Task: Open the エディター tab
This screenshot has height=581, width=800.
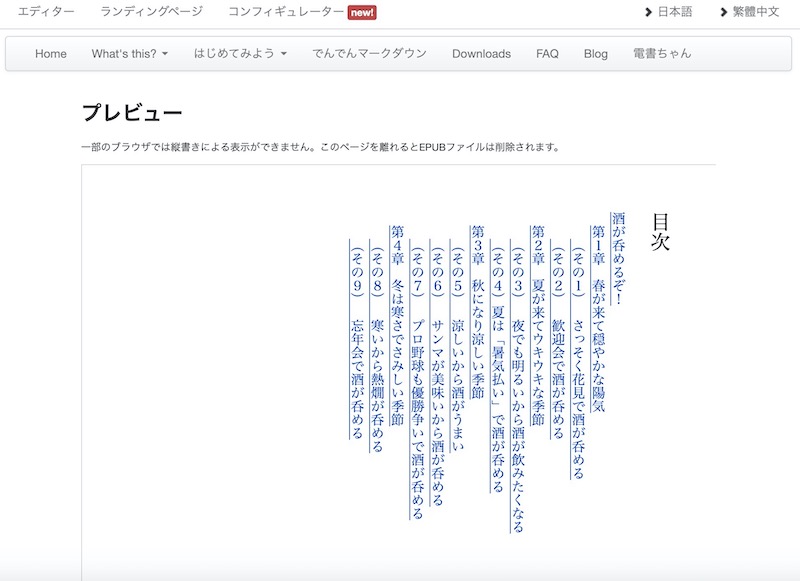Action: (x=46, y=12)
